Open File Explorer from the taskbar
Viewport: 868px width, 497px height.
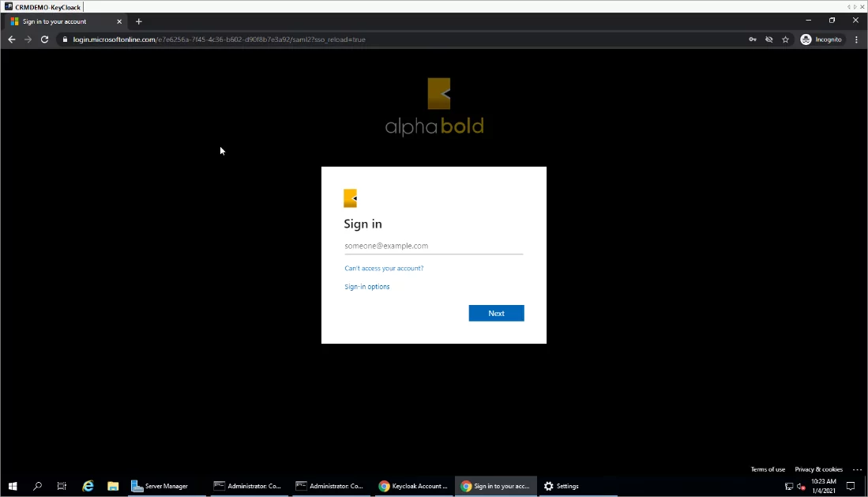click(113, 486)
